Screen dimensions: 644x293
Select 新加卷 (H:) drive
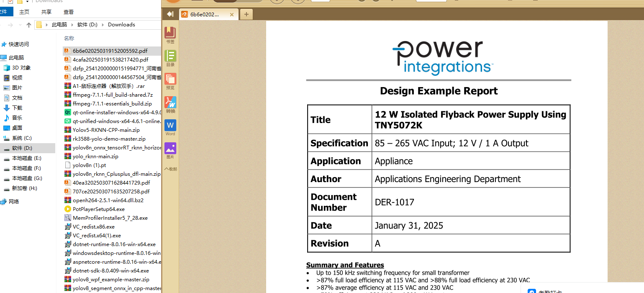(x=25, y=188)
